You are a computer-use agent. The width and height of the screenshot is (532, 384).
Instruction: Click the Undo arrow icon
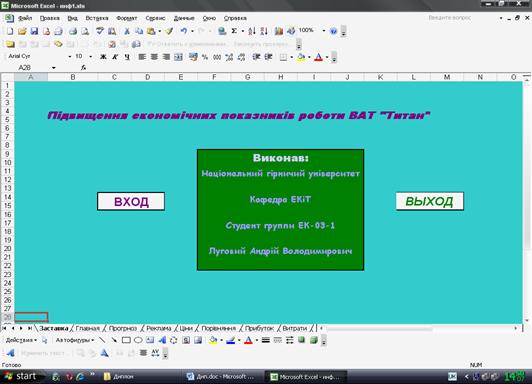point(184,31)
